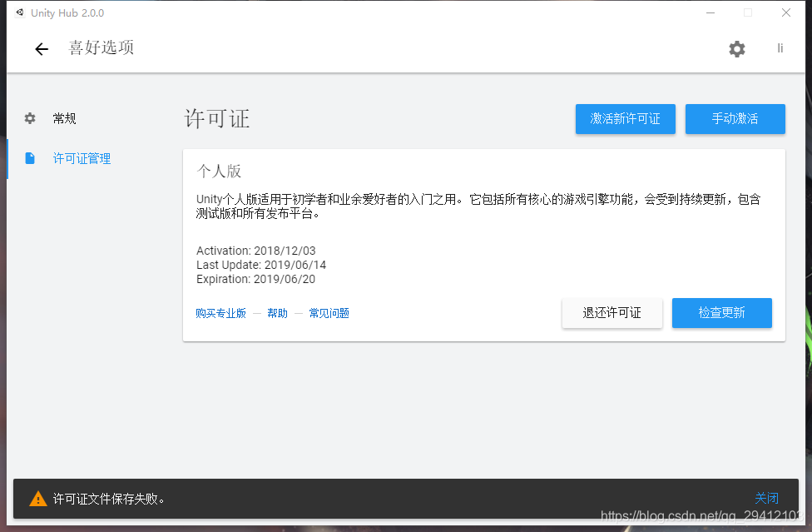Screen dimensions: 812x532
Task: Open the account initials 'li' menu
Action: point(780,48)
